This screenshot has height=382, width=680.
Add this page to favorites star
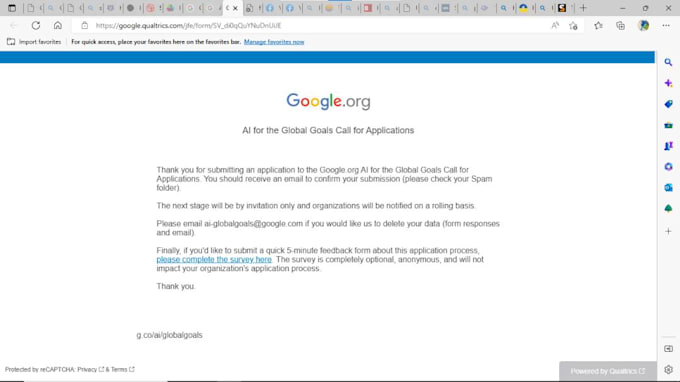573,26
